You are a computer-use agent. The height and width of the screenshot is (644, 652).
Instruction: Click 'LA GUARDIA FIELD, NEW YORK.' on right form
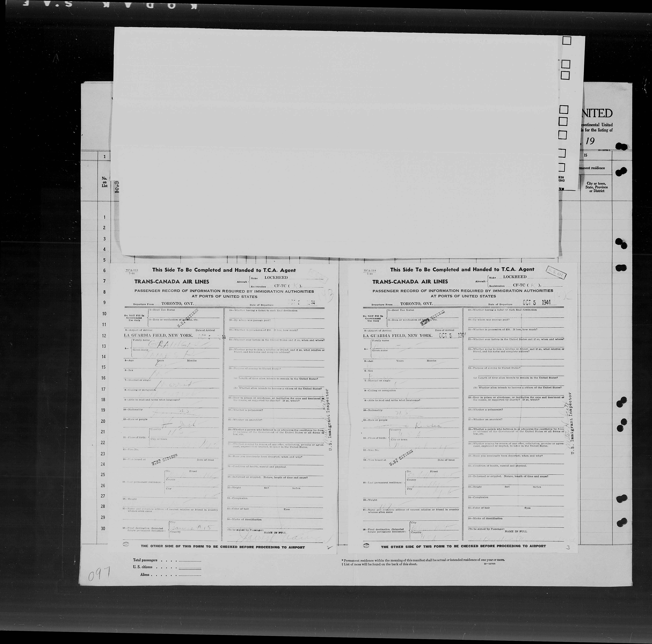click(397, 336)
